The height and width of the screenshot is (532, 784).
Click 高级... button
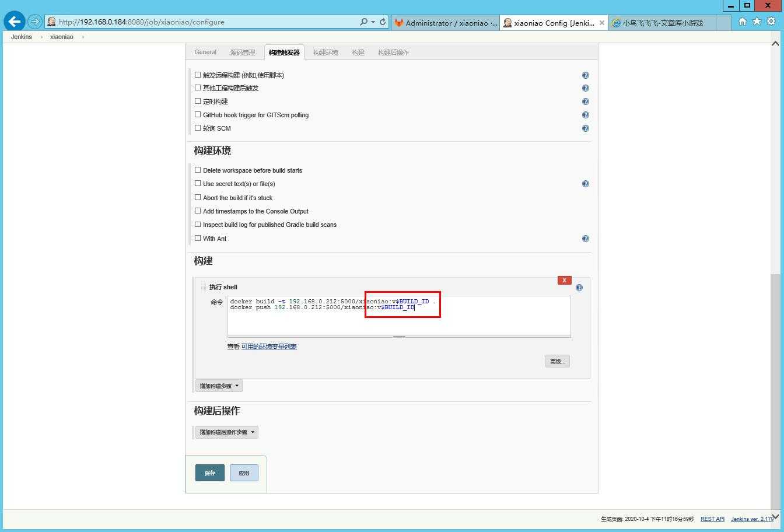558,361
